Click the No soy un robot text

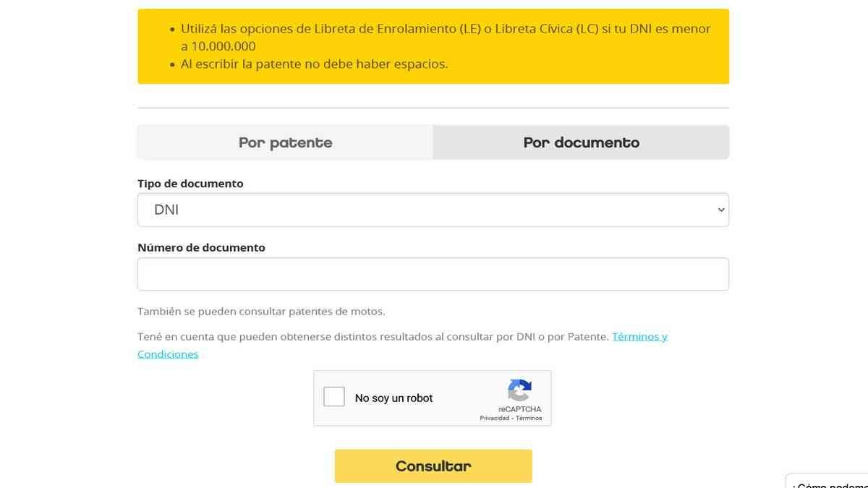point(393,398)
